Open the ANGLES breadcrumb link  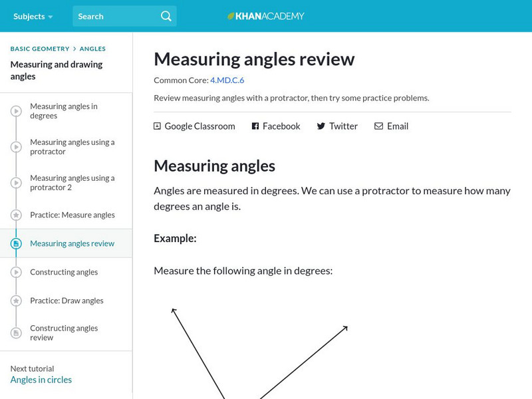pos(92,49)
